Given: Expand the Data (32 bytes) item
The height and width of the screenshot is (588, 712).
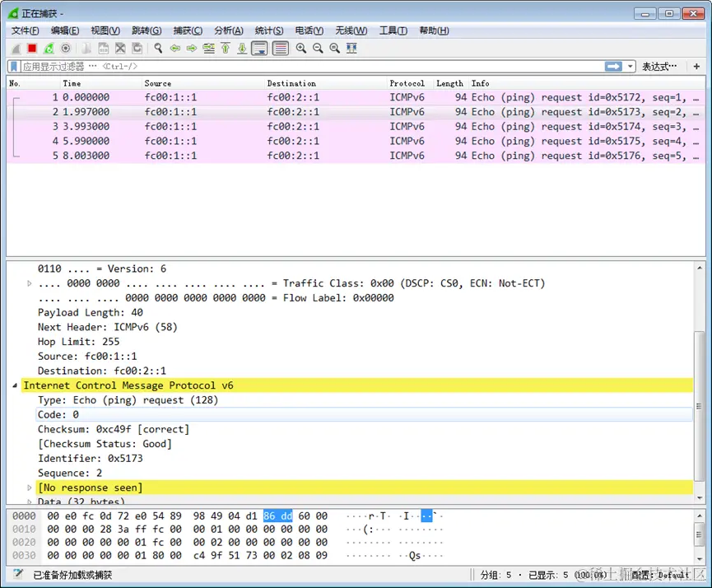Looking at the screenshot, I should tap(30, 502).
